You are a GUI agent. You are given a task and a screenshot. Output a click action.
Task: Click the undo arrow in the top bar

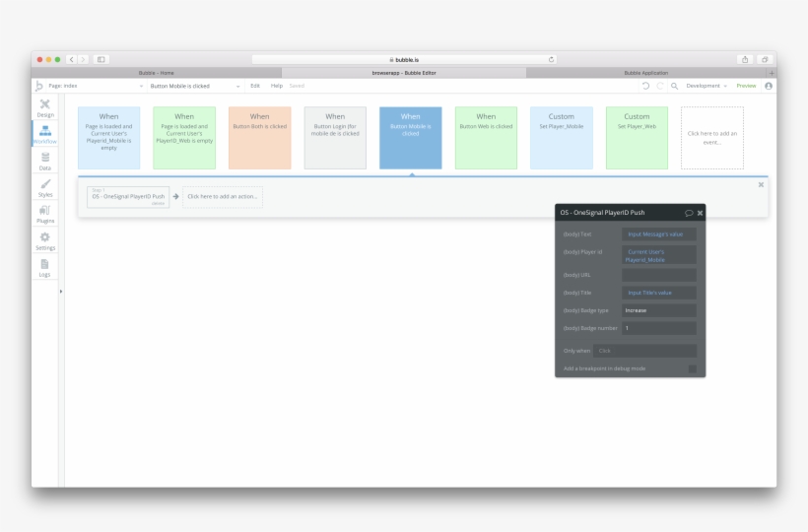click(645, 86)
